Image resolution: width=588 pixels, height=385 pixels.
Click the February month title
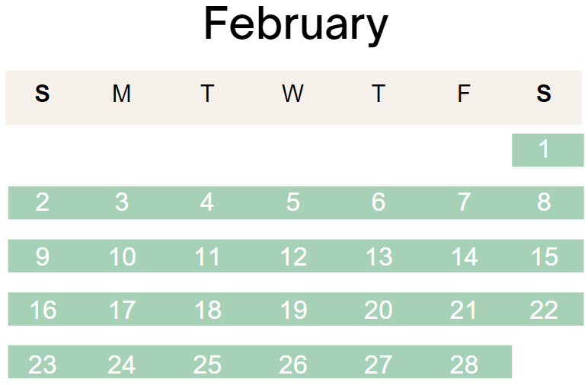(296, 24)
